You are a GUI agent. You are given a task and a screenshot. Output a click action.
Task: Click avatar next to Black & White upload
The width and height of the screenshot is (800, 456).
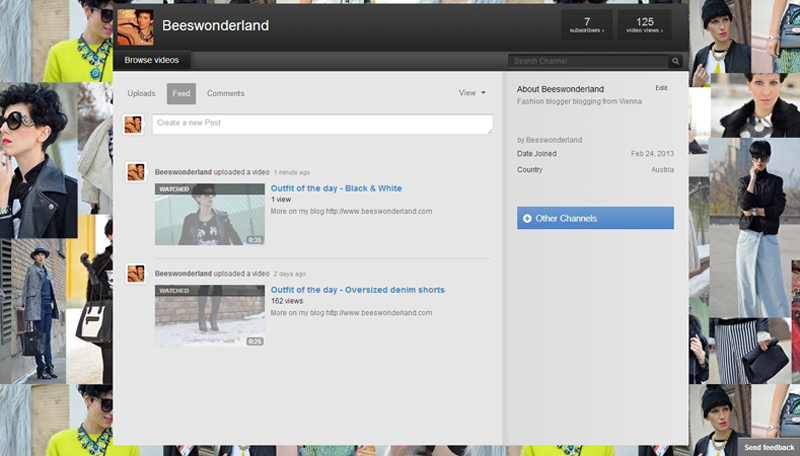click(x=136, y=172)
